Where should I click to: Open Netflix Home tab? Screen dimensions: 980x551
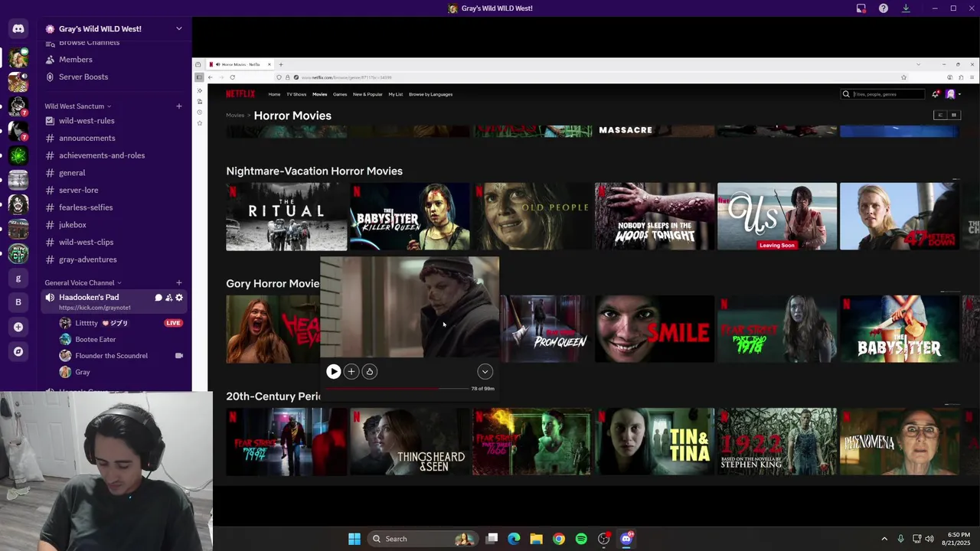point(274,94)
